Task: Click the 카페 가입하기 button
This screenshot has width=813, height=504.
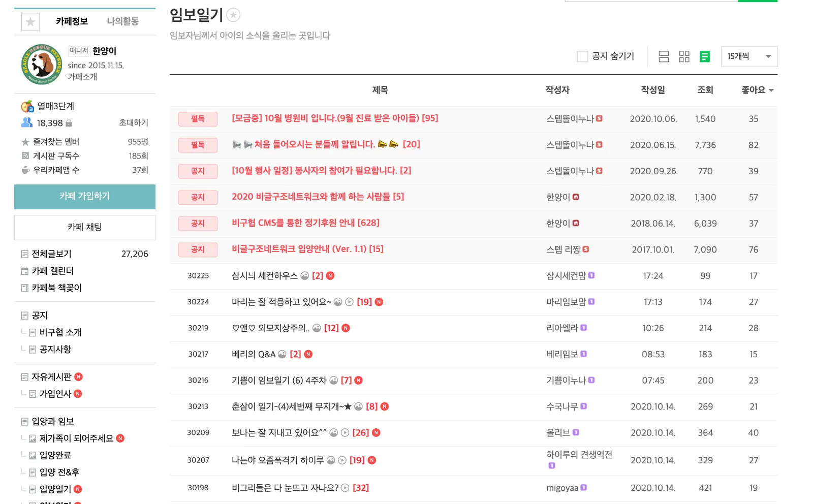Action: (x=85, y=196)
